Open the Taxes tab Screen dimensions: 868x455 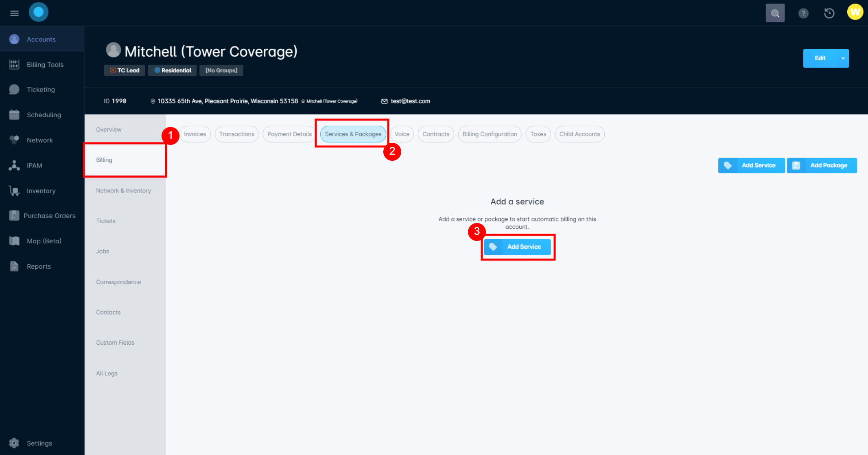tap(538, 134)
